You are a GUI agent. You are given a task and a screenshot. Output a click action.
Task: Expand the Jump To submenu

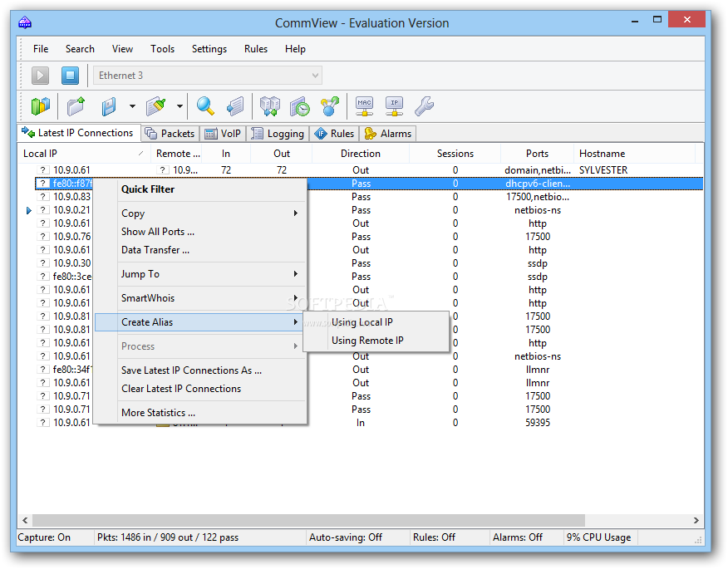tap(200, 274)
